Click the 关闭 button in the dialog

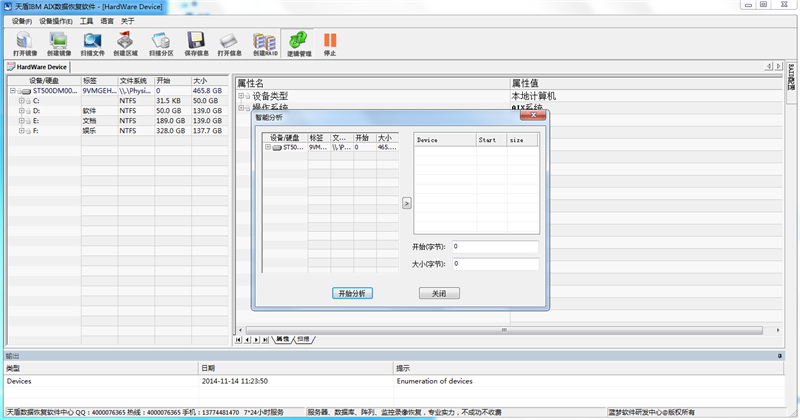coord(439,293)
